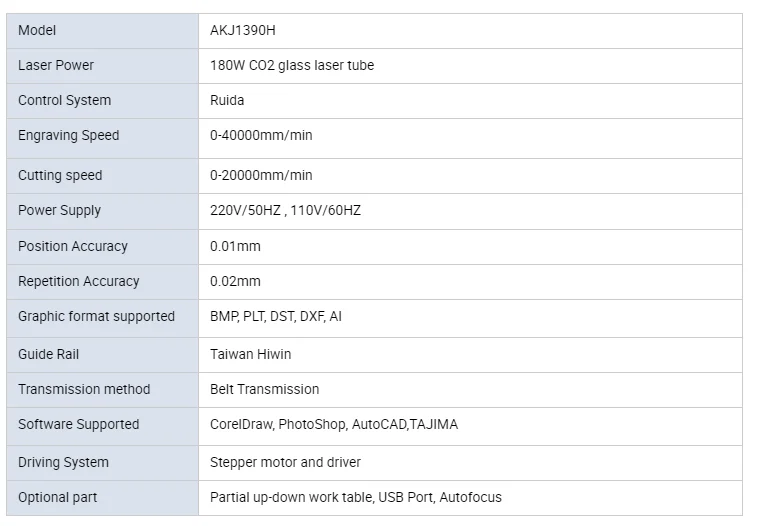Click the Taiwan Hiwin guide rail value
760x526 pixels.
(x=251, y=354)
